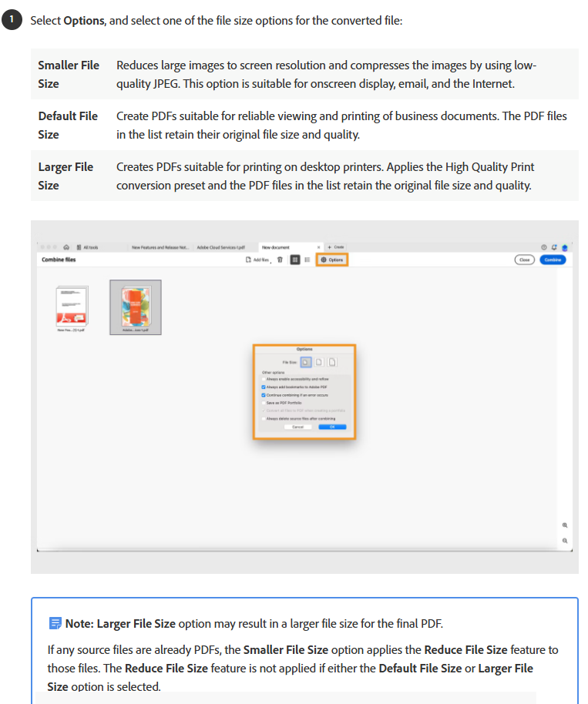Click the note icon beside Note text

(x=55, y=623)
